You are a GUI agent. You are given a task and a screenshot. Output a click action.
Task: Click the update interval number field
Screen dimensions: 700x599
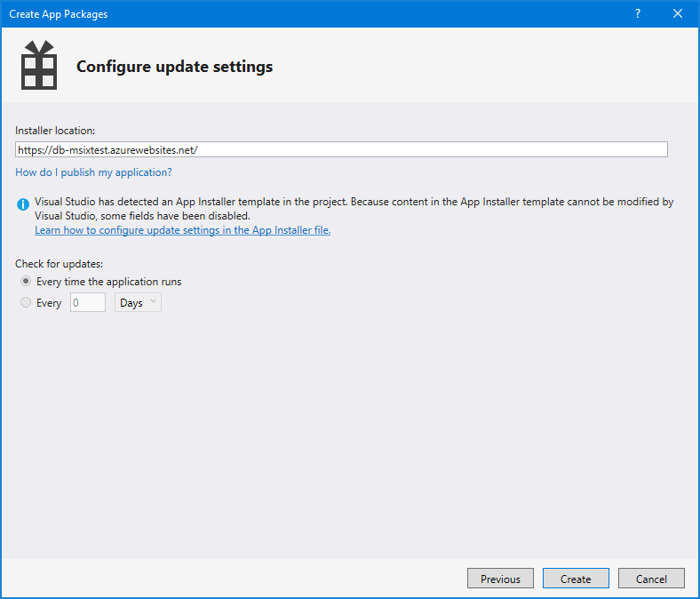tap(88, 302)
